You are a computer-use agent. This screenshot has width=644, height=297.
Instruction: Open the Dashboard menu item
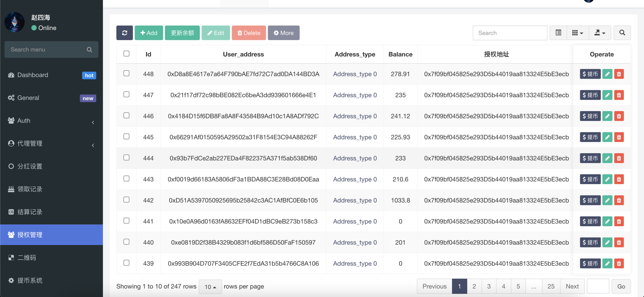33,75
